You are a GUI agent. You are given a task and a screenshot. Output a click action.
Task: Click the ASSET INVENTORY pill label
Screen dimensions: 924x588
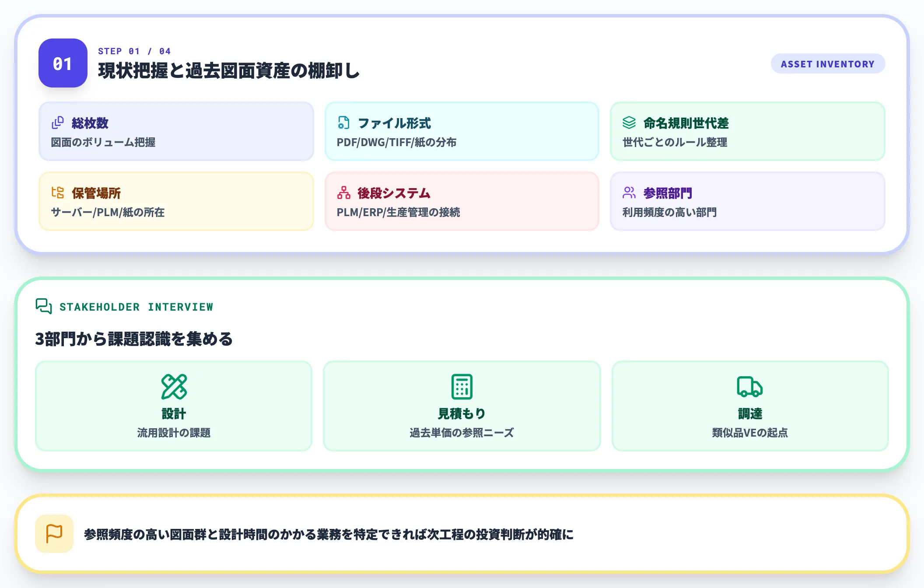828,63
